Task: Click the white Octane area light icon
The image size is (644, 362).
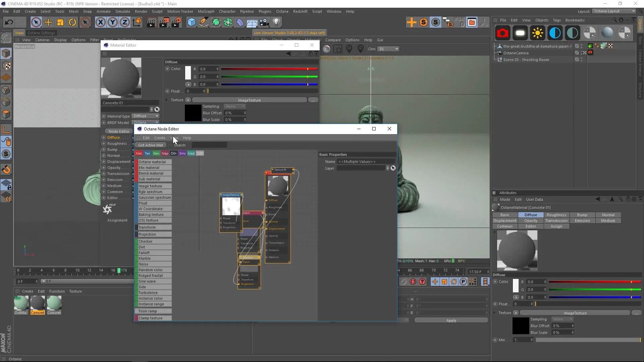Action: point(520,33)
